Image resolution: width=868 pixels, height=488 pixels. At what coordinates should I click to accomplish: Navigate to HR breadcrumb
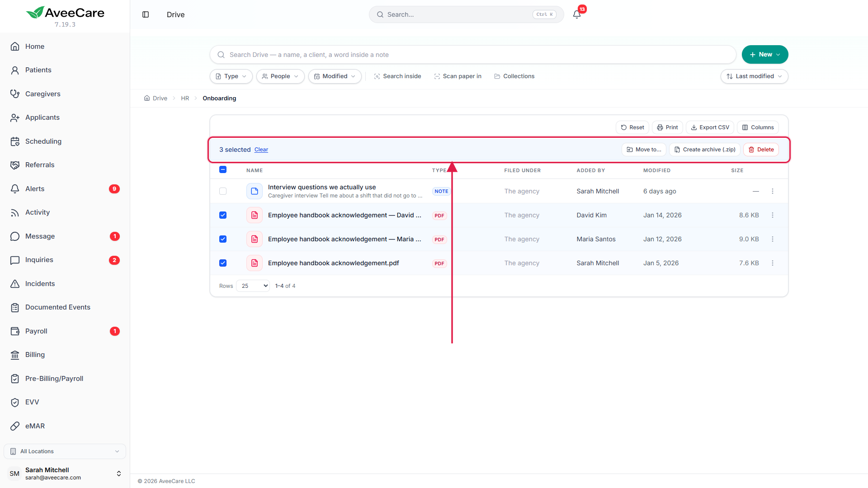185,99
